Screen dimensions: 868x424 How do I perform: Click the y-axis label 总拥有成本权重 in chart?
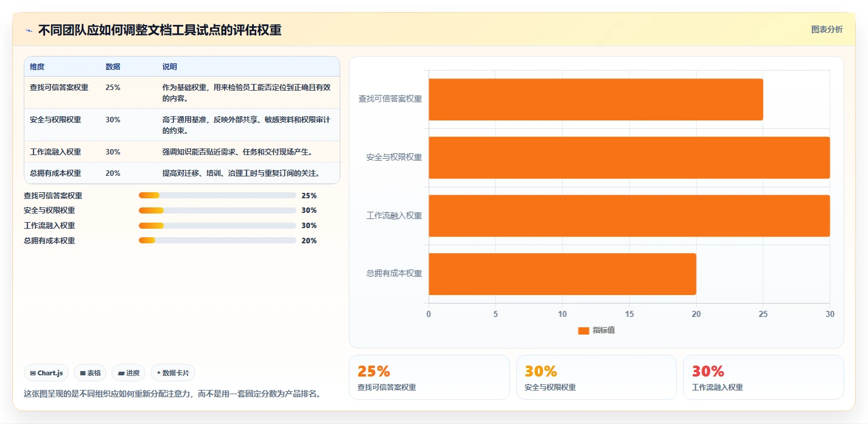pyautogui.click(x=394, y=274)
